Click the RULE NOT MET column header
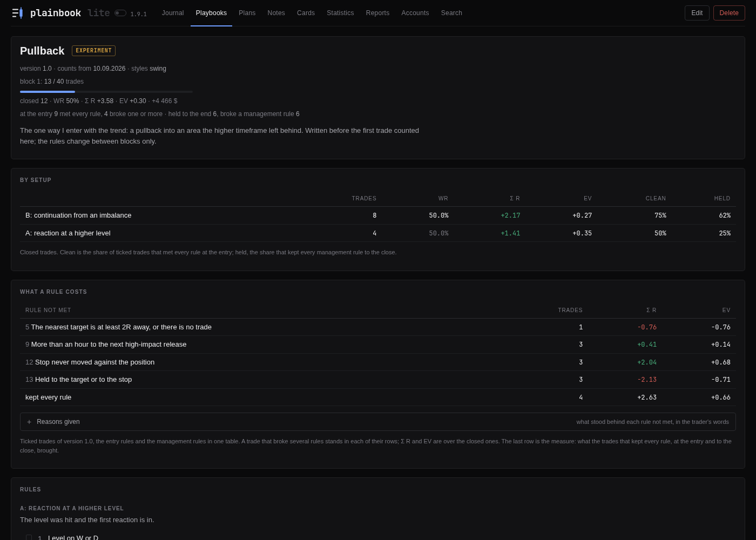The height and width of the screenshot is (540, 756). click(x=48, y=310)
